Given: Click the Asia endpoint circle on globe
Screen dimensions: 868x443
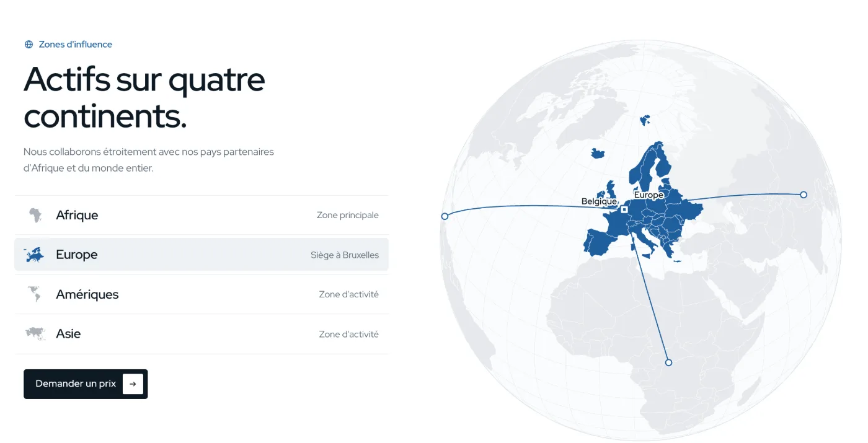Looking at the screenshot, I should pos(804,195).
